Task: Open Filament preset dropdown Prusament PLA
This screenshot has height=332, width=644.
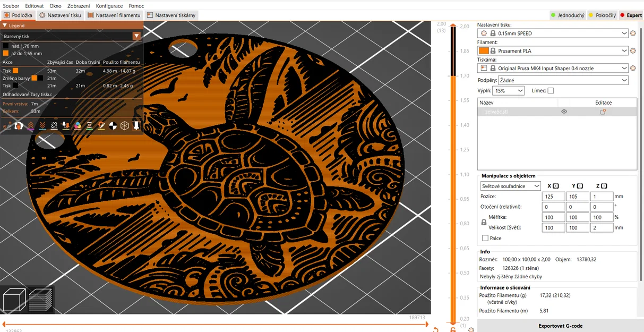Action: point(553,51)
